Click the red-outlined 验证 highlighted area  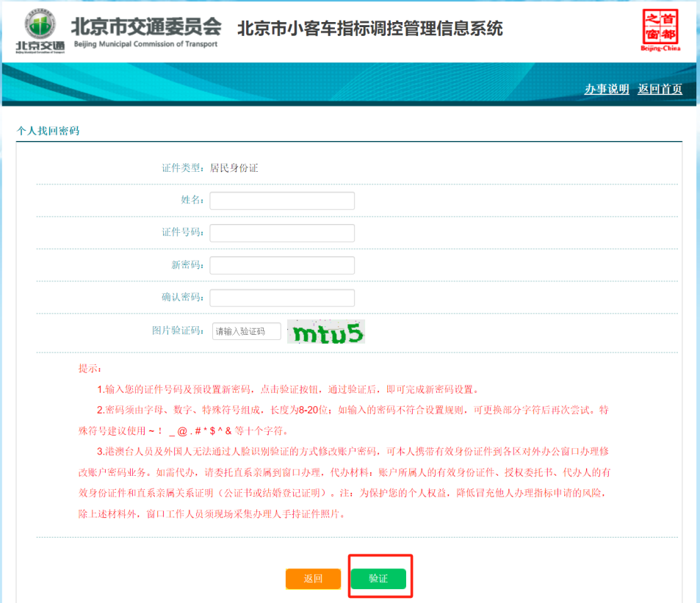click(x=379, y=579)
